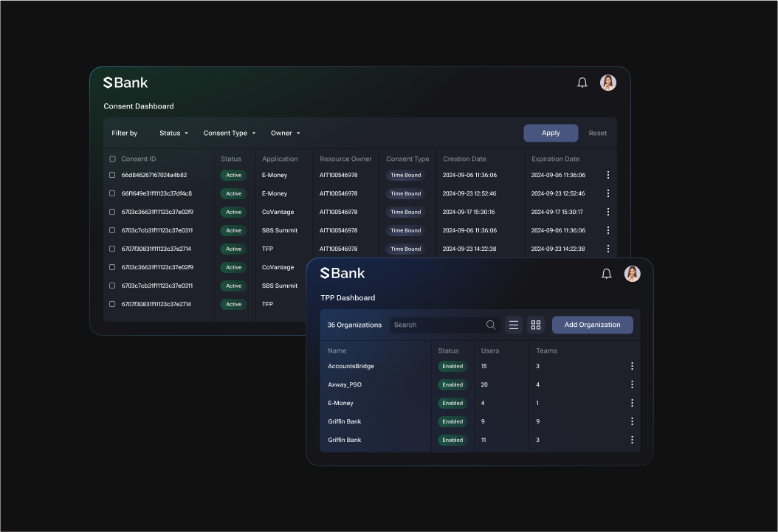Switch to grid view of organizations
This screenshot has width=778, height=532.
(x=535, y=325)
